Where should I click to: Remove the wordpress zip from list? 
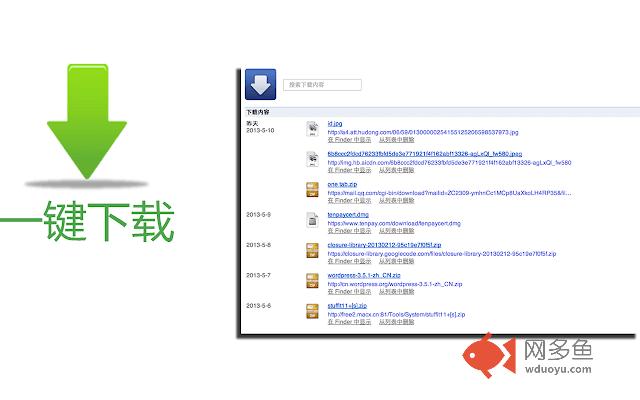tap(397, 291)
